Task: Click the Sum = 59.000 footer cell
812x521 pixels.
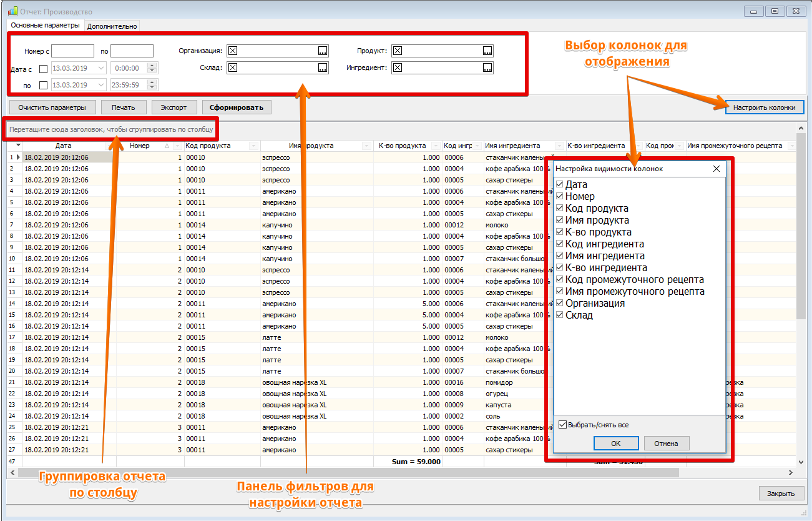Action: coord(408,462)
